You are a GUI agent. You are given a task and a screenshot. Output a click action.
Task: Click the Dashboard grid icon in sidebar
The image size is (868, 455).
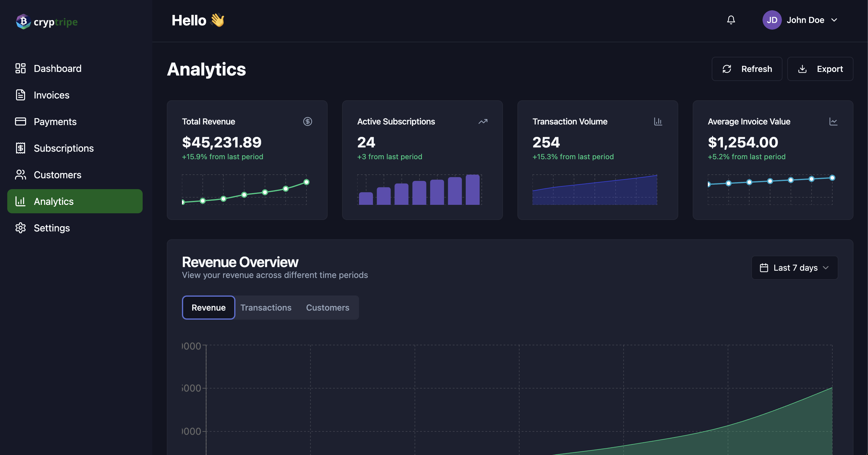point(21,68)
